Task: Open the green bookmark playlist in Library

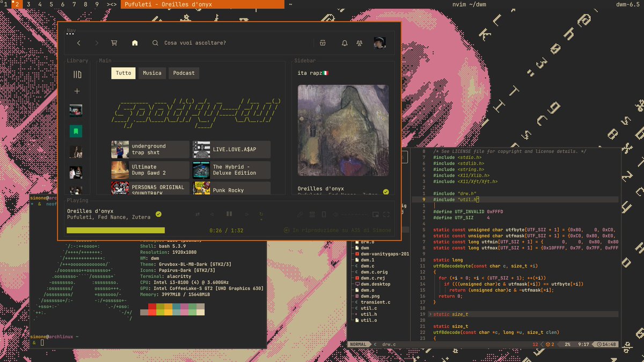Action: [76, 131]
